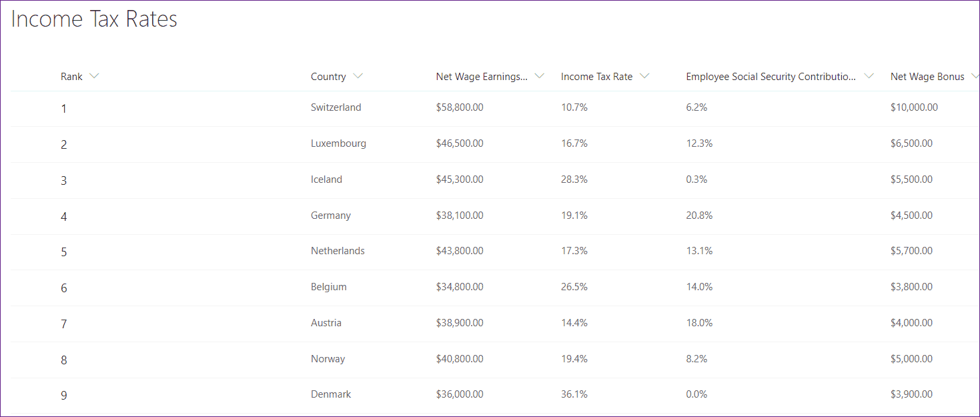The height and width of the screenshot is (417, 980).
Task: Click the Luxembourg country cell
Action: pyautogui.click(x=338, y=143)
